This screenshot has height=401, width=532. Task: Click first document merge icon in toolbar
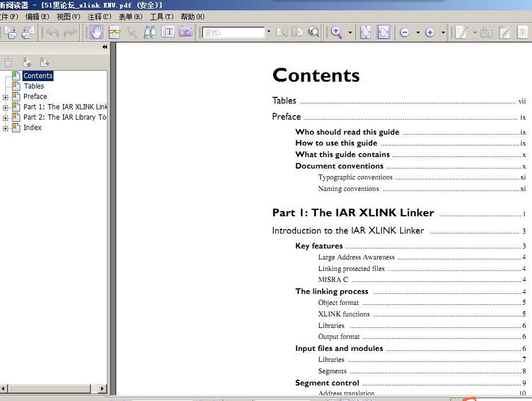pos(10,33)
